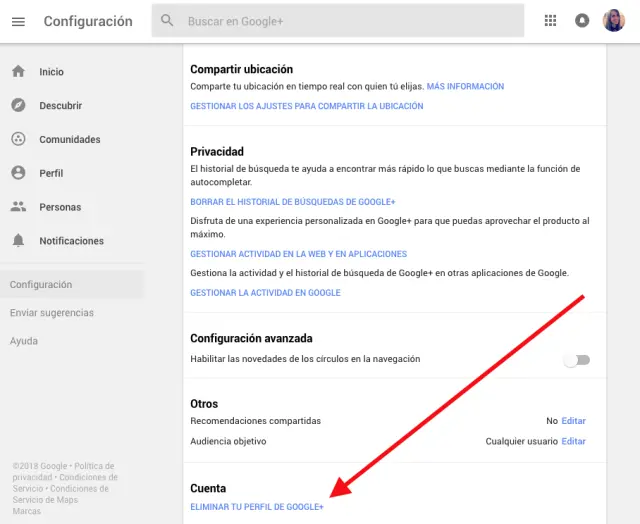Open Enviar sugerencias
This screenshot has width=640, height=524.
point(51,313)
